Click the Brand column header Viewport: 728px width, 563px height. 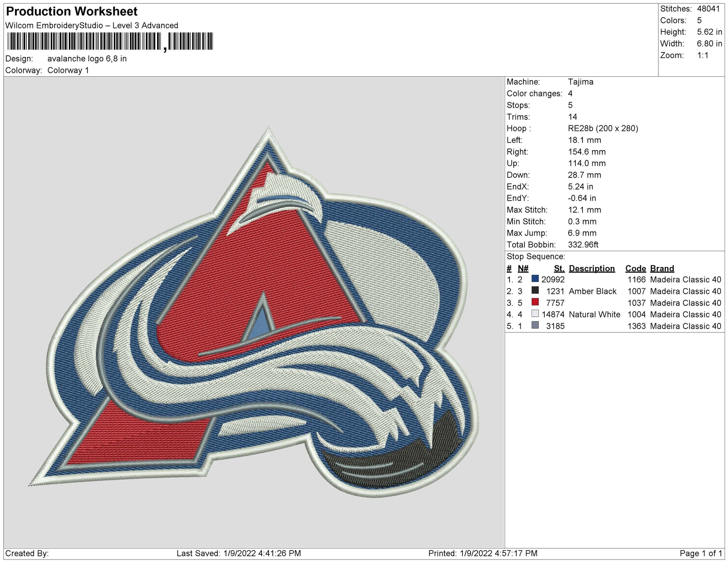tap(662, 268)
